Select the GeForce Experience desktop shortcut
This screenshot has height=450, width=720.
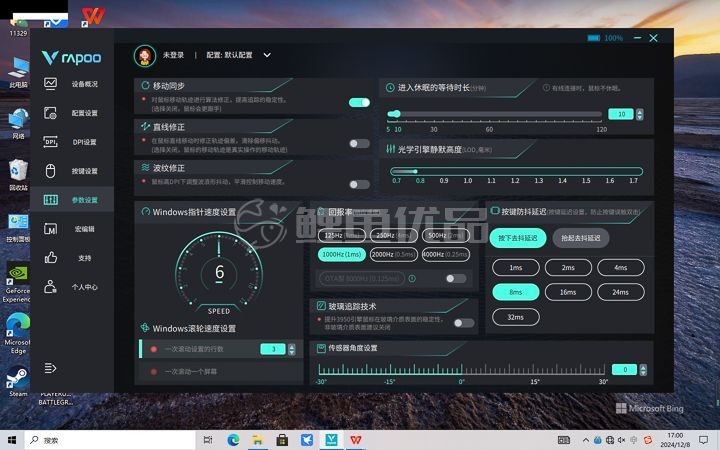[17, 283]
